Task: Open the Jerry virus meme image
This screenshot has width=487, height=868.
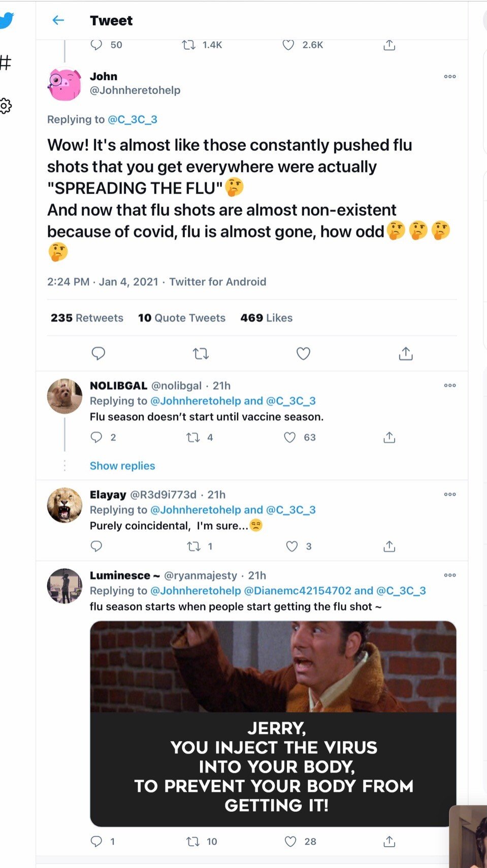Action: click(x=273, y=723)
